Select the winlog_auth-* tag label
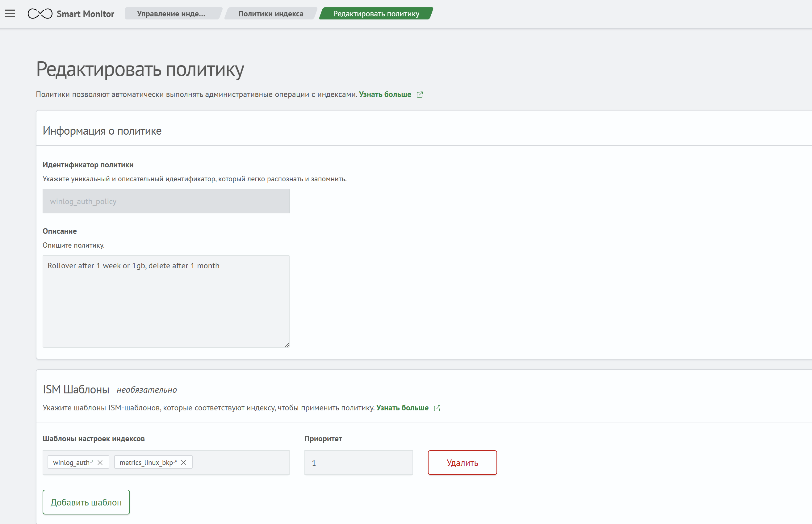This screenshot has width=812, height=524. [x=73, y=463]
